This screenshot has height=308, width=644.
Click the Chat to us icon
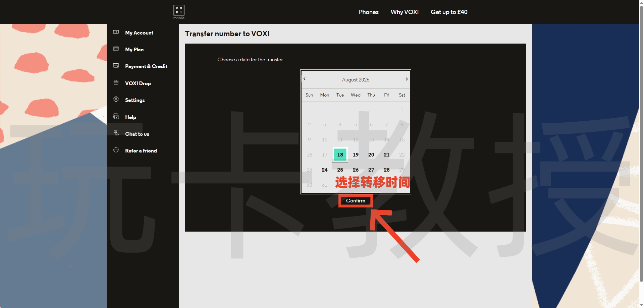pyautogui.click(x=116, y=133)
